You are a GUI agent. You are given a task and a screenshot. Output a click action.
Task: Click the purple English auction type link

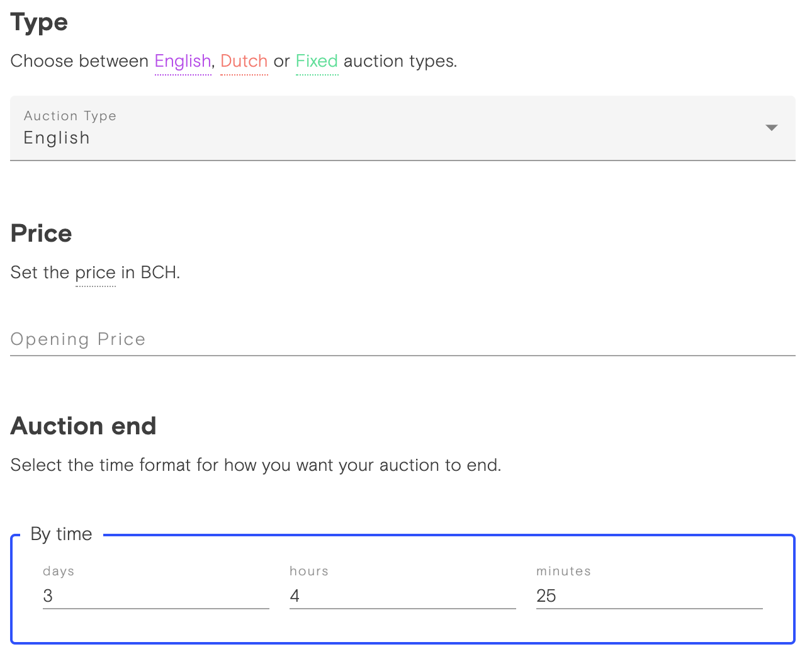pyautogui.click(x=183, y=61)
